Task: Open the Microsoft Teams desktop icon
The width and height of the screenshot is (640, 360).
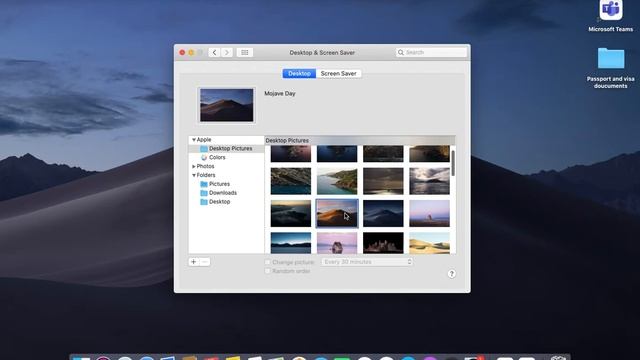Action: [x=611, y=16]
